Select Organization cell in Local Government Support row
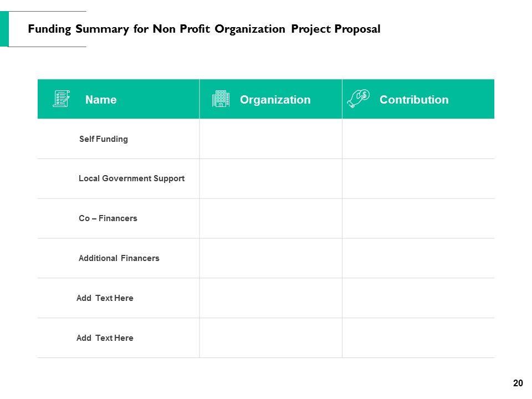Screen dimensions: 532x399 [270, 178]
